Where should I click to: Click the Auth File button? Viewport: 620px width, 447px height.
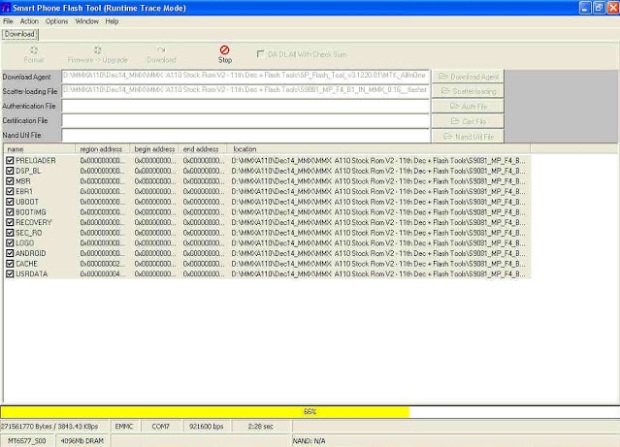pyautogui.click(x=468, y=106)
